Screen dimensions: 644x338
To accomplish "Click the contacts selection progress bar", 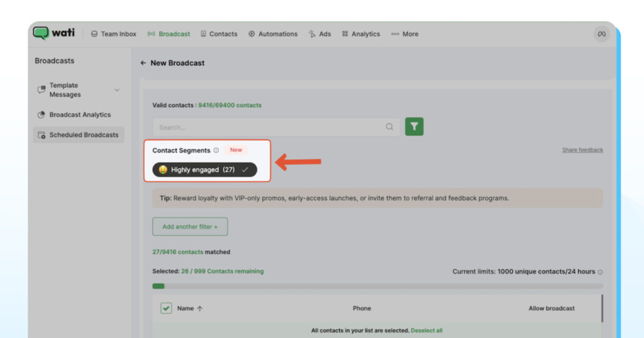I will pos(377,286).
